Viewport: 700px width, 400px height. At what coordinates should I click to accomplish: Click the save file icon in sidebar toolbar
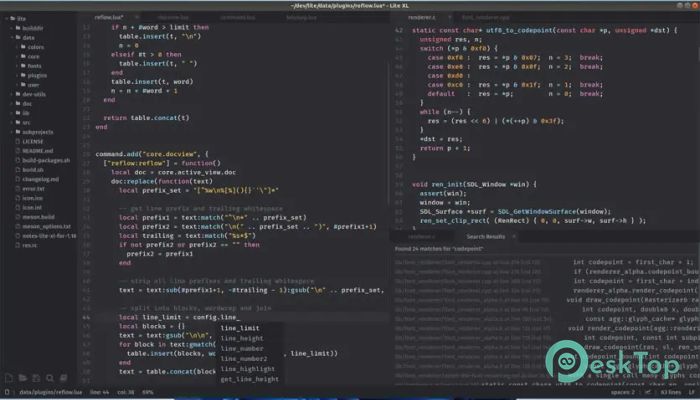(36, 378)
